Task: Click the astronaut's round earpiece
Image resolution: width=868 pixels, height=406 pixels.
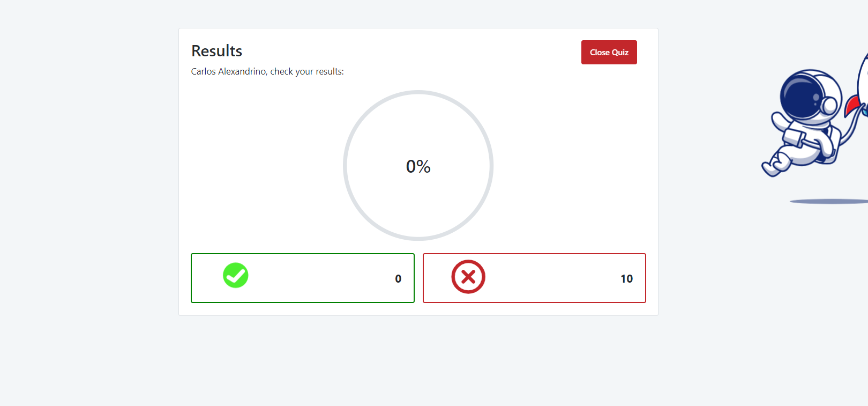Action: pyautogui.click(x=829, y=105)
